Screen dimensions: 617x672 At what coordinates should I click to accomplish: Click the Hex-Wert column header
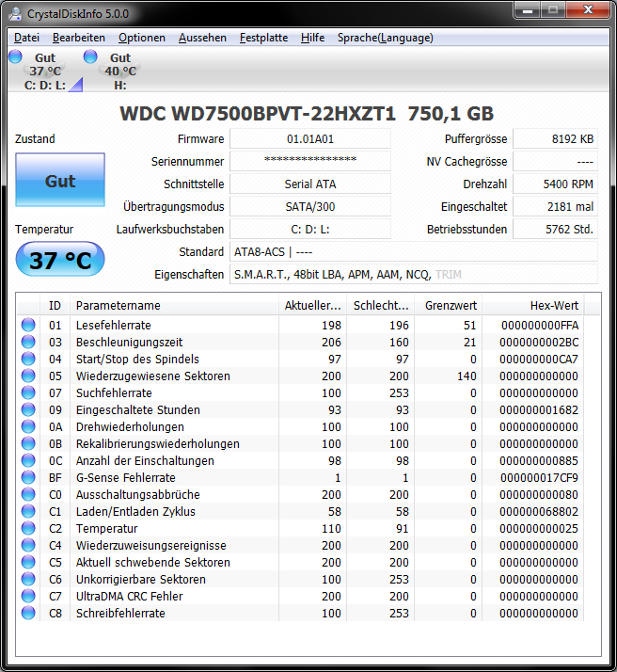533,305
